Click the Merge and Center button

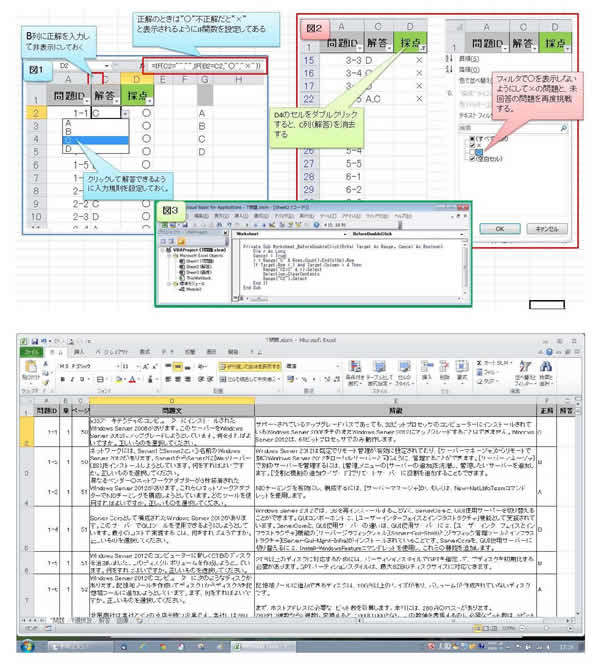click(x=250, y=379)
